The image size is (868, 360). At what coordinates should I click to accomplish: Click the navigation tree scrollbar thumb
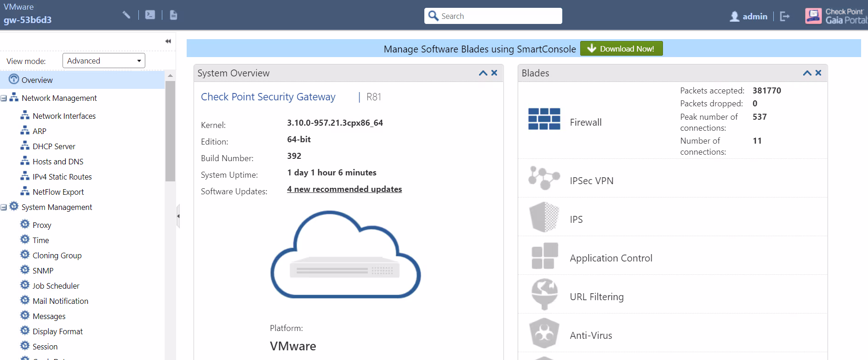[x=170, y=131]
